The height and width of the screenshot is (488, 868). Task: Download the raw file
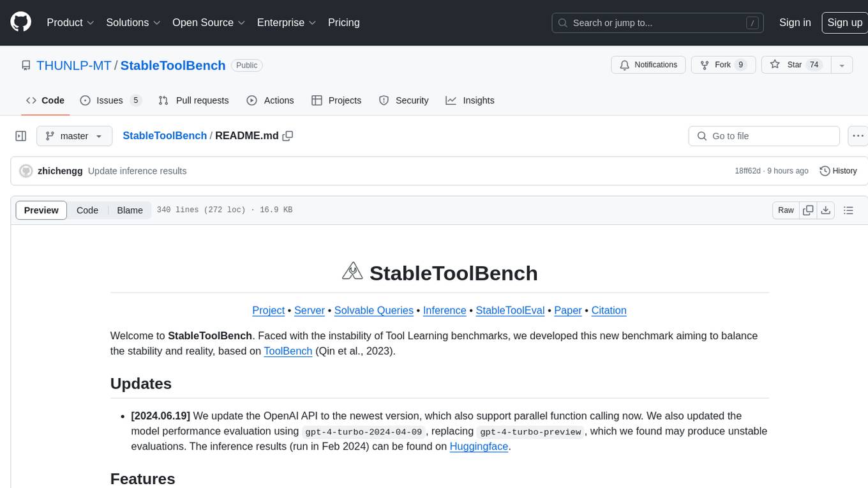tap(826, 210)
